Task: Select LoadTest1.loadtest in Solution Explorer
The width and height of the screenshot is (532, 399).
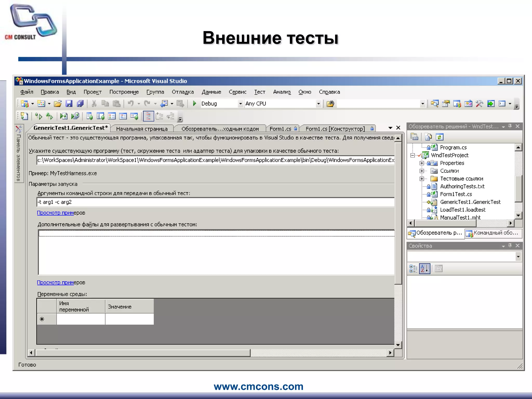Action: (x=463, y=210)
